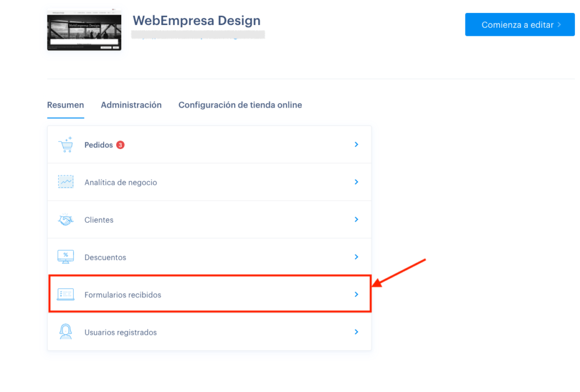This screenshot has width=580, height=392.
Task: Open Usuarios registrados chevron arrow
Action: (x=356, y=332)
